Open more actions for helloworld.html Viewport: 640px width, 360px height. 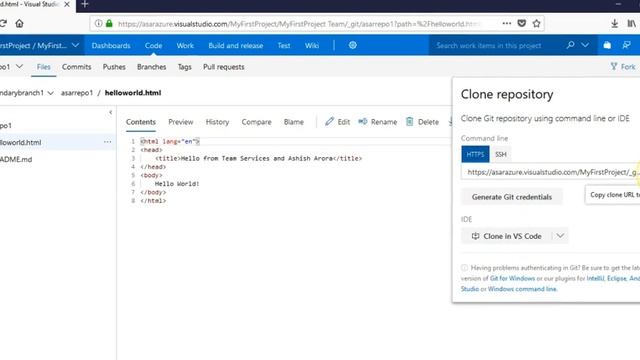click(x=107, y=142)
